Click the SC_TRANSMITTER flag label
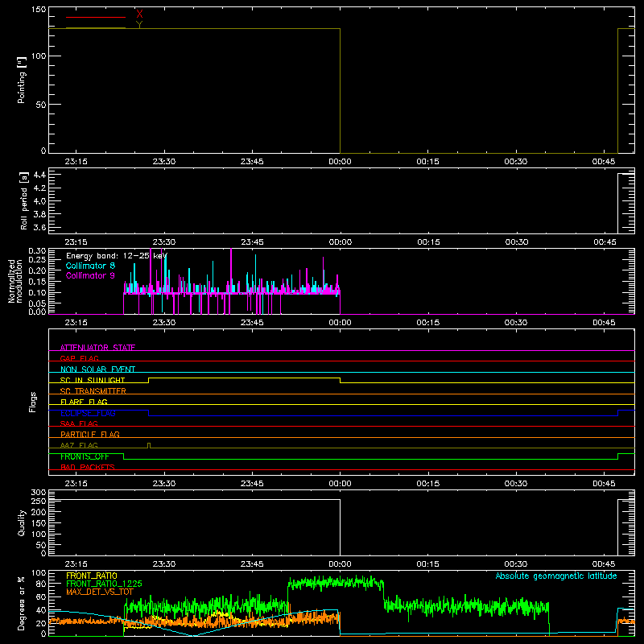The height and width of the screenshot is (644, 644). [93, 391]
